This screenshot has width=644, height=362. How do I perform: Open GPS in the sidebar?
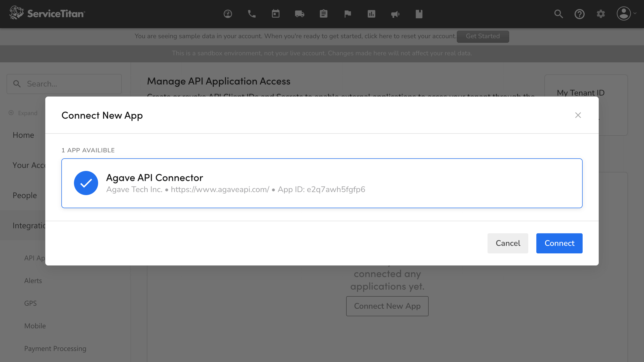click(30, 303)
